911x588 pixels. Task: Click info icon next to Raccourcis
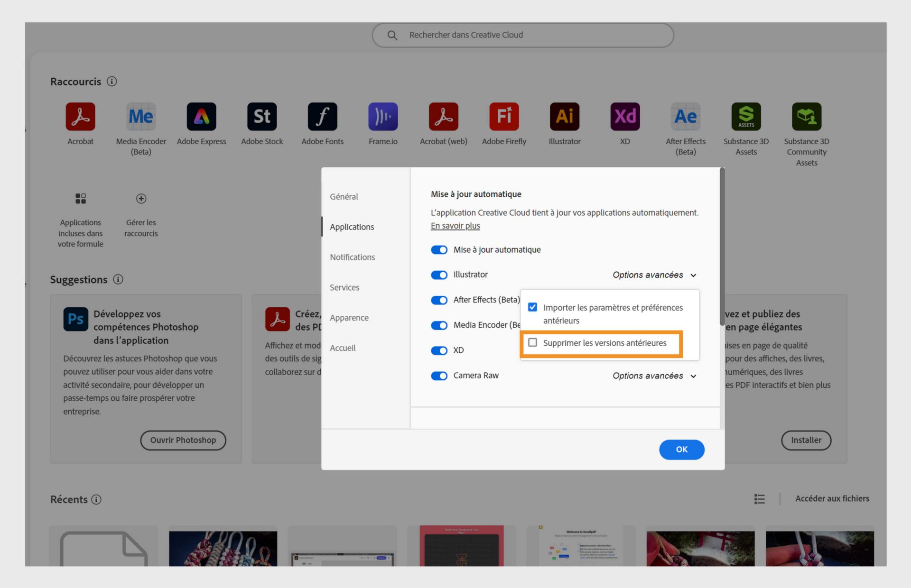pyautogui.click(x=112, y=82)
